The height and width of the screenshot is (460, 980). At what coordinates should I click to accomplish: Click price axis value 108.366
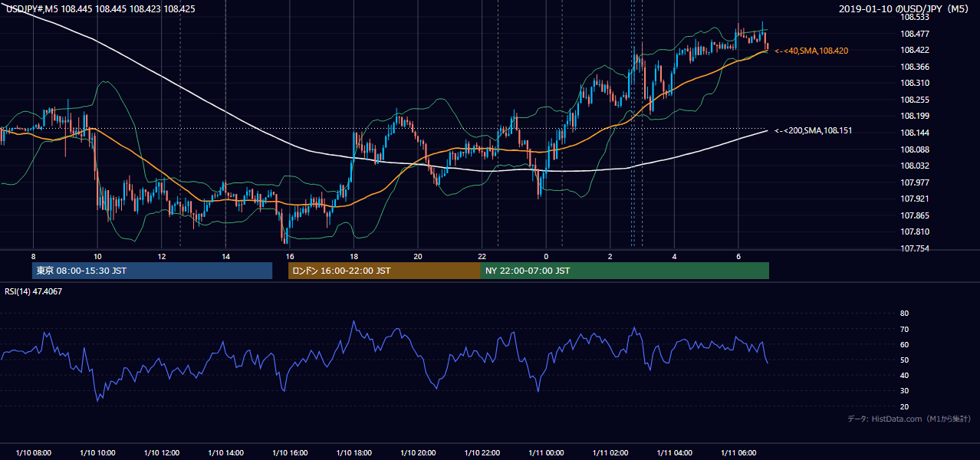pos(915,67)
